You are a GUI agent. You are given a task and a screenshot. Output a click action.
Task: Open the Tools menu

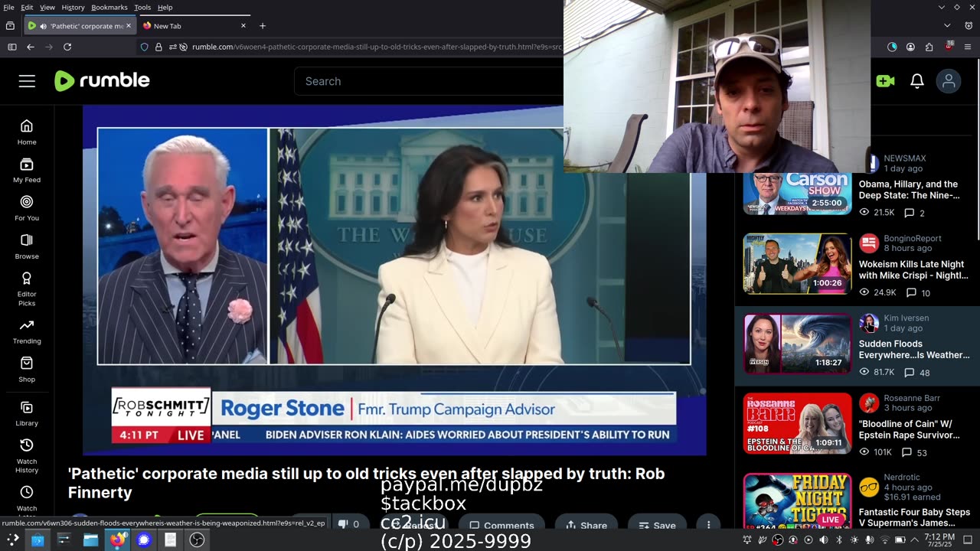(x=142, y=7)
